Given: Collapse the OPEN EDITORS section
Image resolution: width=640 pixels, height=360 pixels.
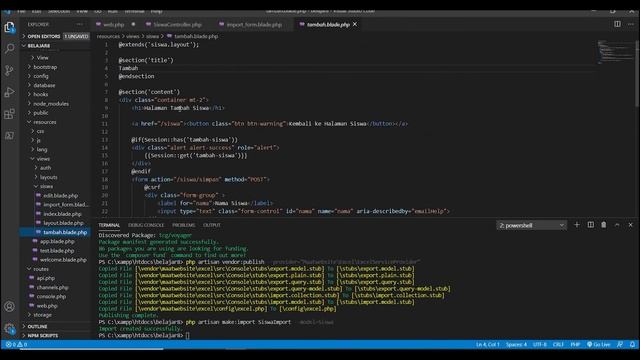Looking at the screenshot, I should (55, 36).
